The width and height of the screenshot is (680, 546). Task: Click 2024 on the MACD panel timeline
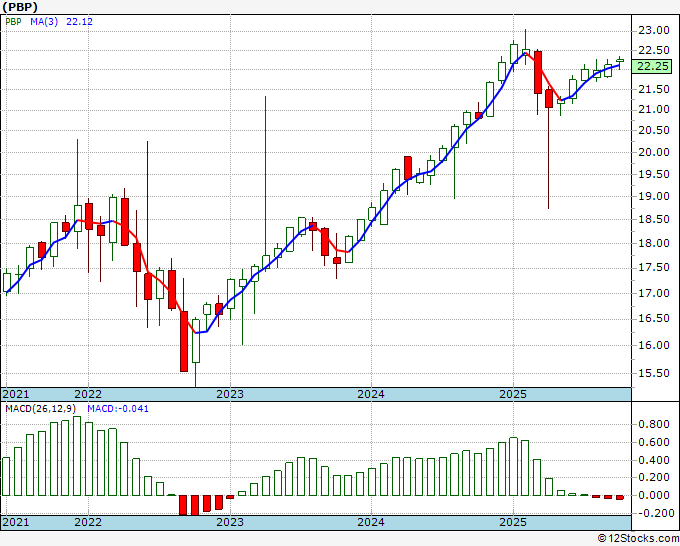371,522
